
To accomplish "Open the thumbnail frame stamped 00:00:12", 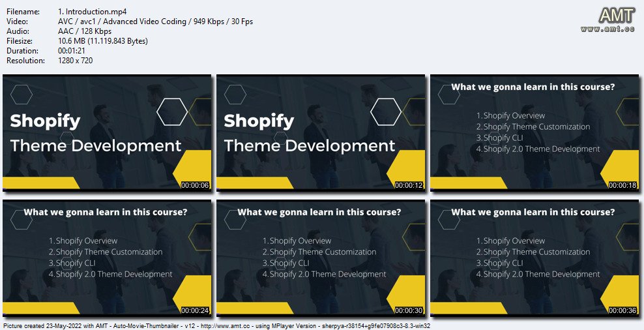I will pos(321,132).
